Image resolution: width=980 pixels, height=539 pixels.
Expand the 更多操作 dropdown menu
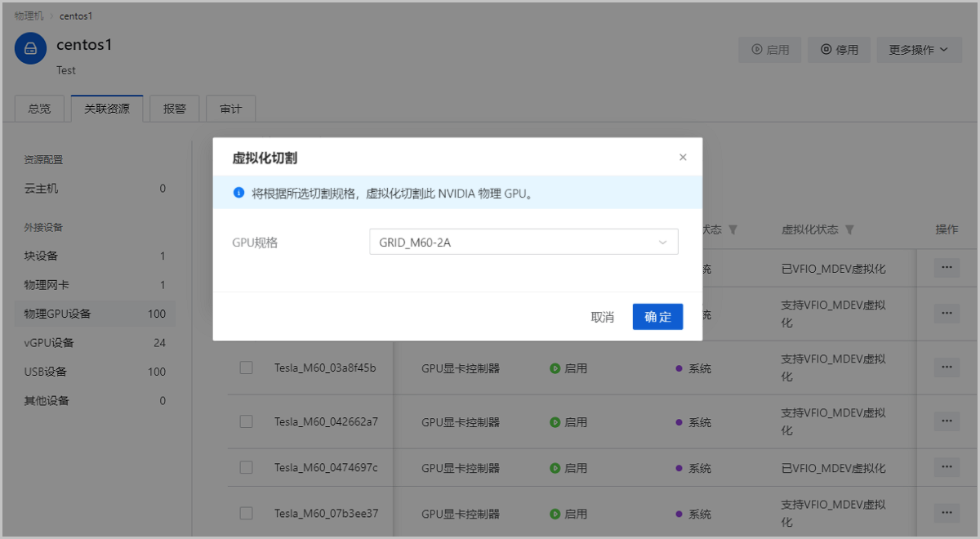click(919, 49)
